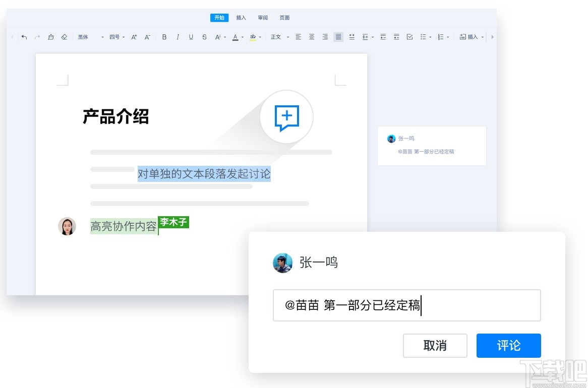The width and height of the screenshot is (588, 388).
Task: Expand the 正文 paragraph style dropdown
Action: tap(278, 36)
